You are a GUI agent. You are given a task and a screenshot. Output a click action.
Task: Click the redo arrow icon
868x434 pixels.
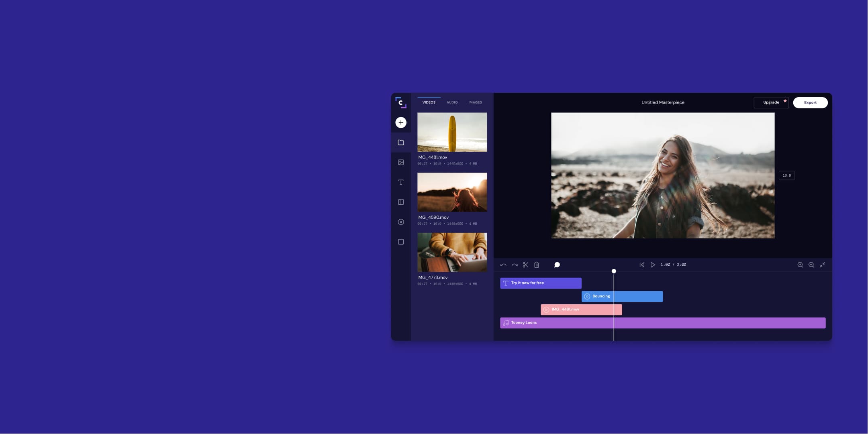(514, 265)
